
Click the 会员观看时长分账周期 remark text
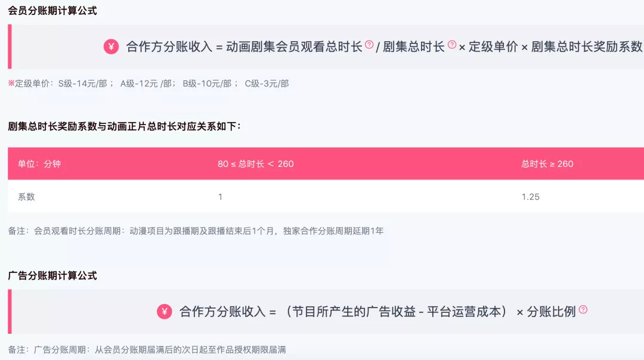pos(196,230)
